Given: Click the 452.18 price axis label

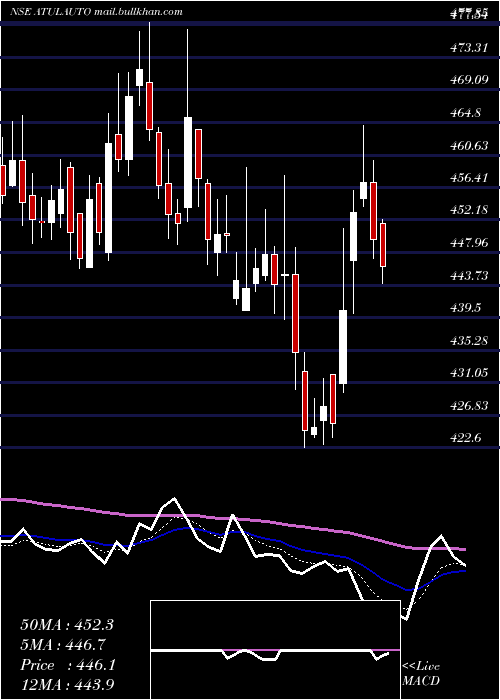Looking at the screenshot, I should tap(469, 210).
